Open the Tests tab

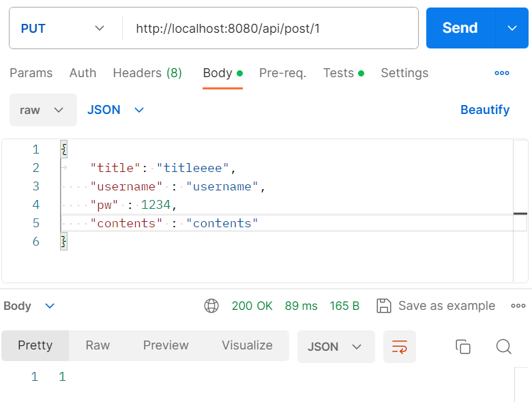coord(343,73)
